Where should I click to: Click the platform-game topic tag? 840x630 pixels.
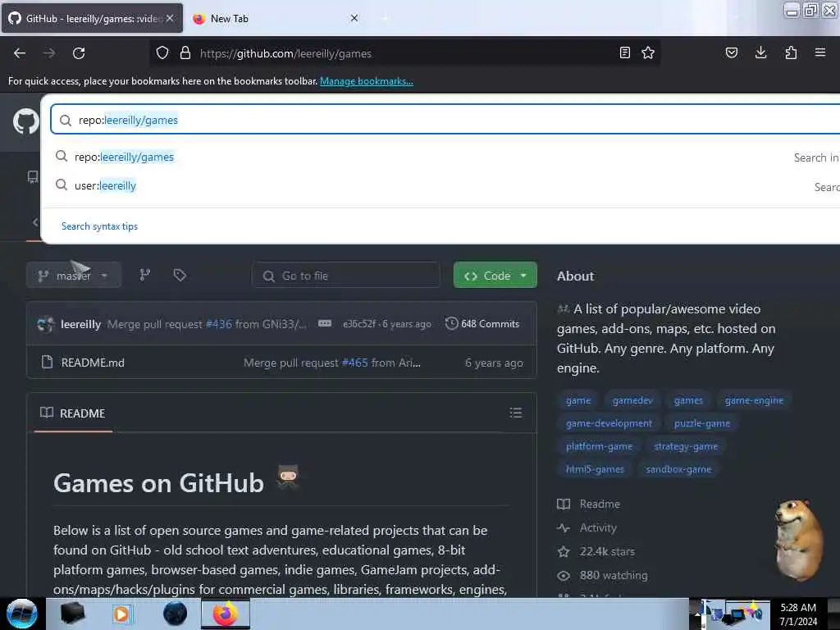[x=599, y=446]
